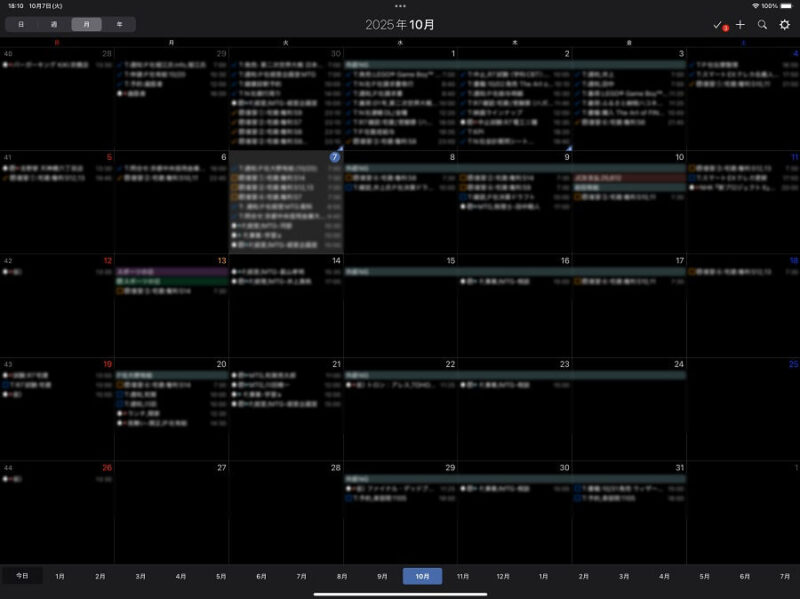Image resolution: width=800 pixels, height=599 pixels.
Task: Expand overflow events triangle on October 2
Action: tap(567, 146)
